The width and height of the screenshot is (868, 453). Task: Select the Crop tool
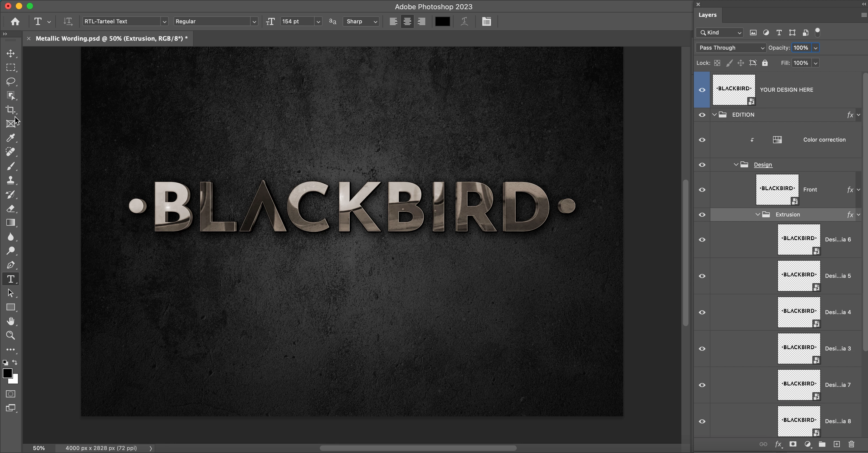click(x=11, y=110)
